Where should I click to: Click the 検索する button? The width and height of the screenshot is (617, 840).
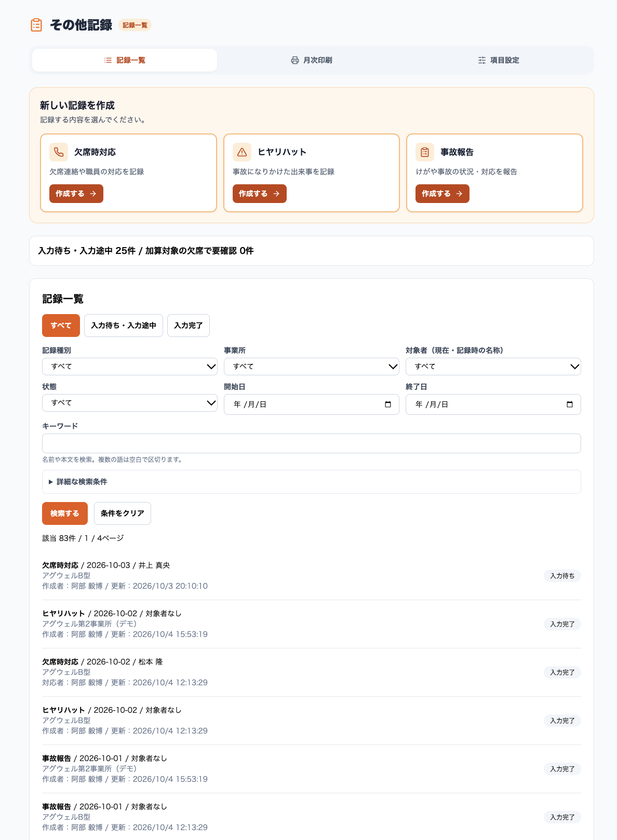point(65,513)
